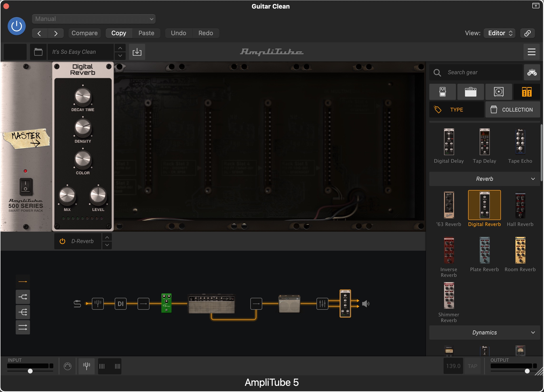Click the MIX knob

click(67, 196)
